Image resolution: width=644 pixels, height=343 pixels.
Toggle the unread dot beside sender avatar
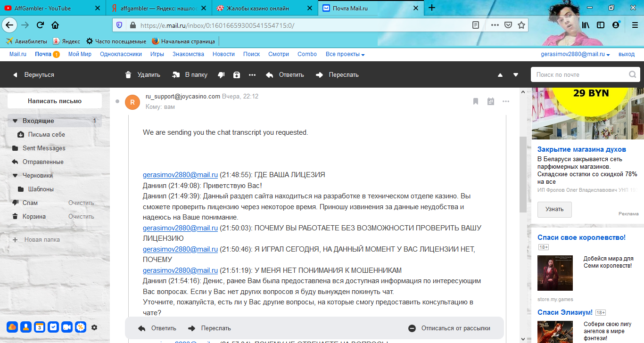[117, 101]
